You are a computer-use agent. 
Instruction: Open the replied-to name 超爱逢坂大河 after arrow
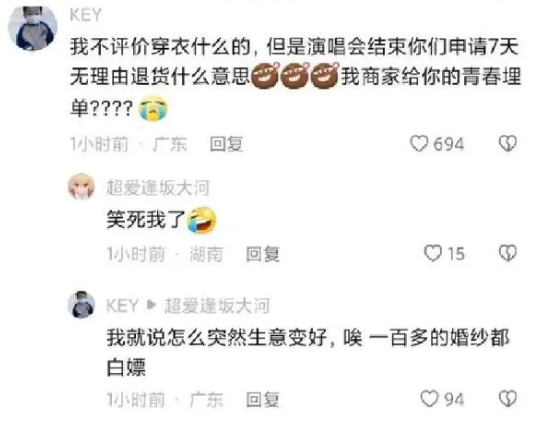(218, 306)
